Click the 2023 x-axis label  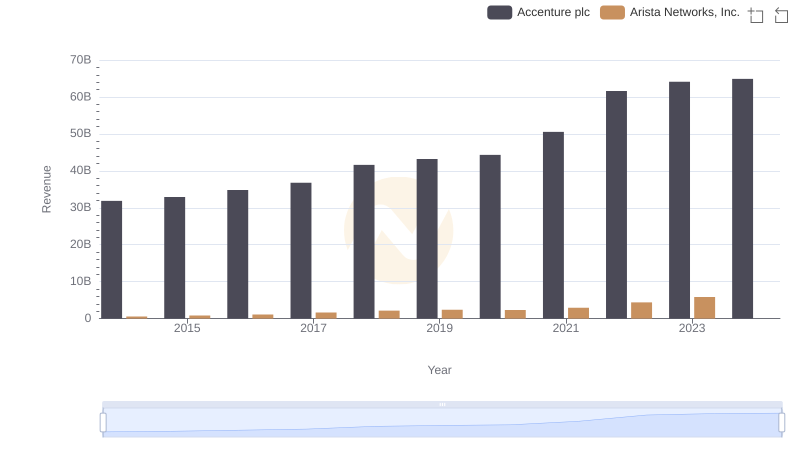692,328
